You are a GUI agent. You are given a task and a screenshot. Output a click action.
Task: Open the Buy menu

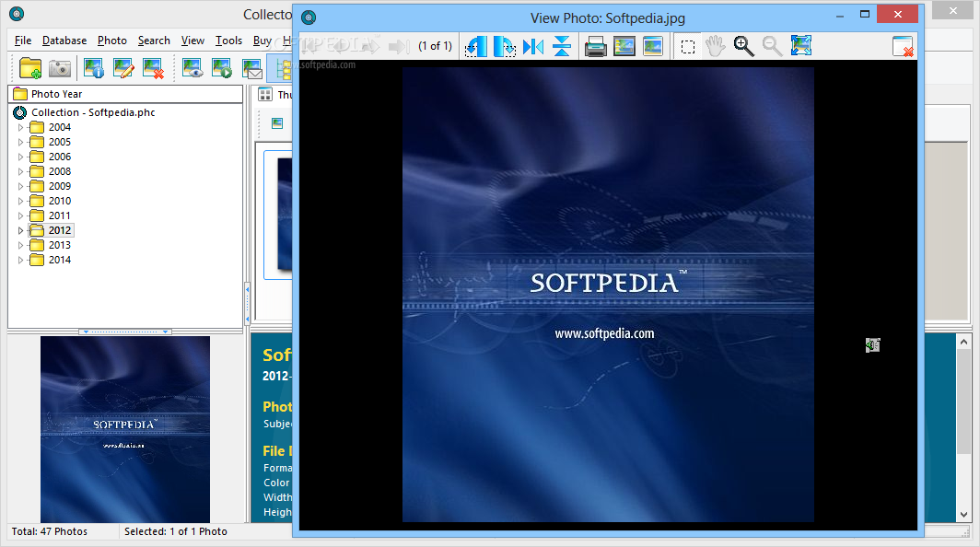click(262, 41)
